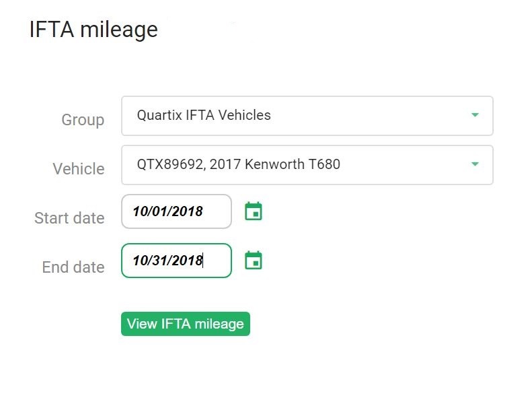Open the Start date calendar picker icon
Image resolution: width=532 pixels, height=404 pixels.
coord(254,211)
